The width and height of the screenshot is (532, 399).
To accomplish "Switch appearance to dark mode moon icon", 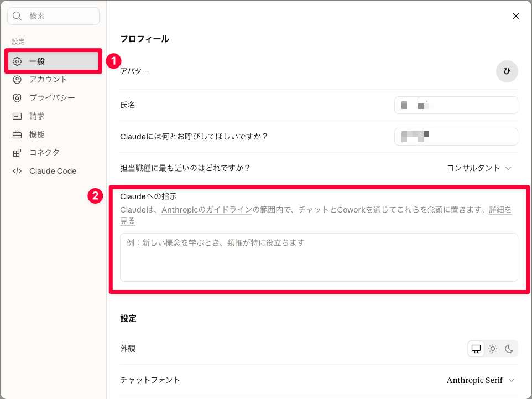I will (509, 349).
